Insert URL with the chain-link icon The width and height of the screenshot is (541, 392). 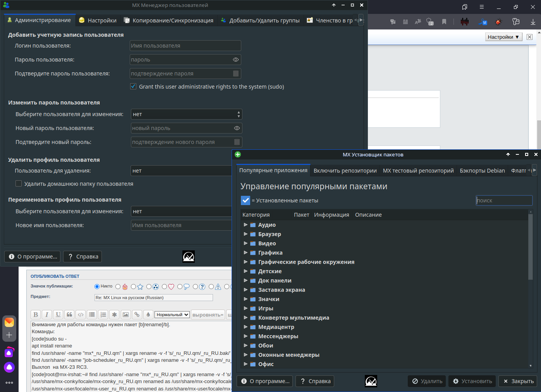137,315
